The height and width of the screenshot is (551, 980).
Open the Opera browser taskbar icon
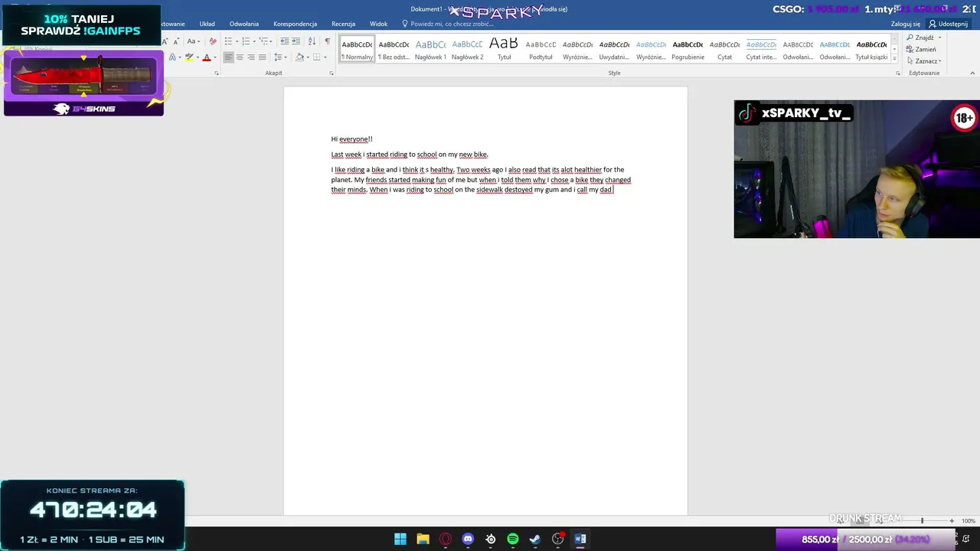pos(446,539)
